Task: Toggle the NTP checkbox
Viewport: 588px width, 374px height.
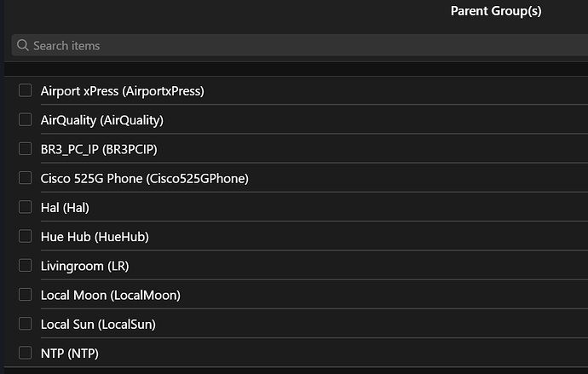Action: point(26,353)
